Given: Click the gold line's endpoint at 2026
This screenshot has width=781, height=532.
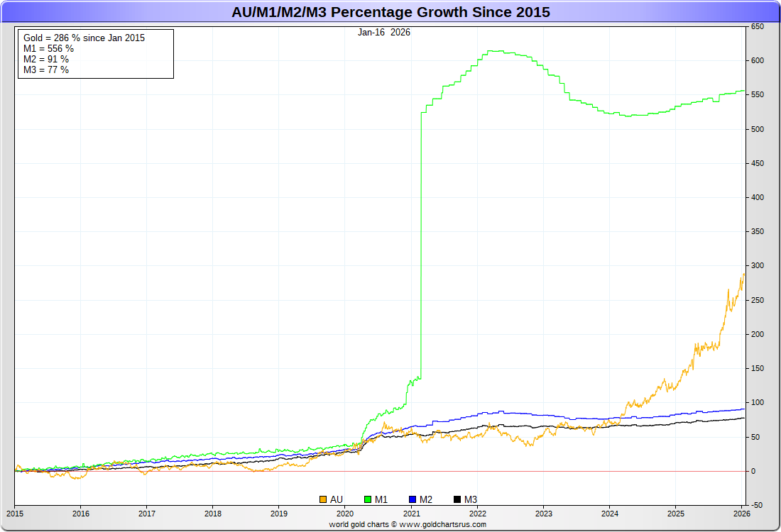Looking at the screenshot, I should (744, 274).
